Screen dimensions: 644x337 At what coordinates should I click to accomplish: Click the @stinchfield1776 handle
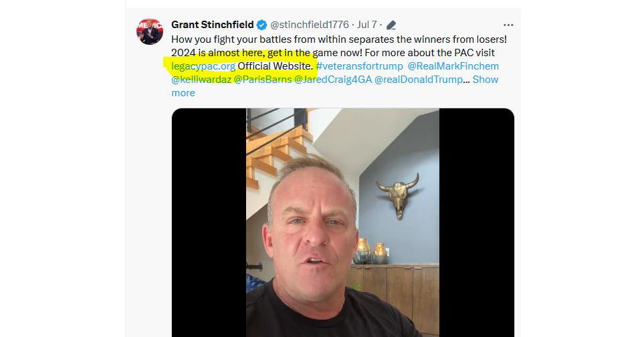pyautogui.click(x=309, y=25)
